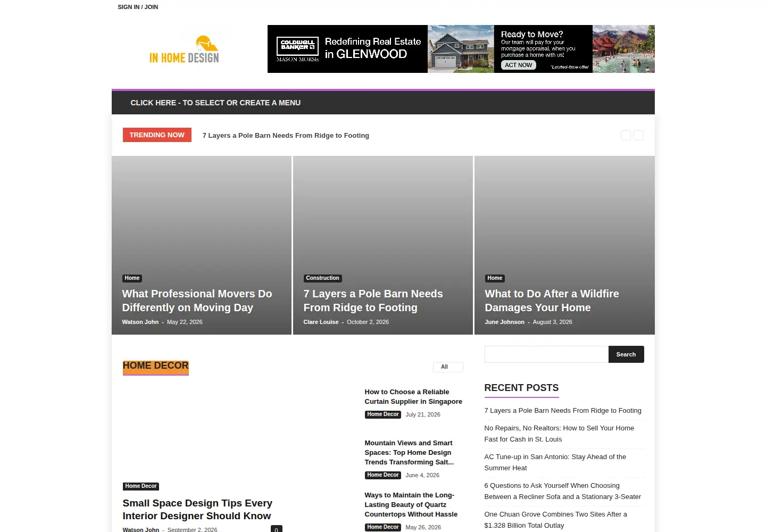The width and height of the screenshot is (766, 532).
Task: Click the RECENT POSTS heading
Action: point(521,388)
